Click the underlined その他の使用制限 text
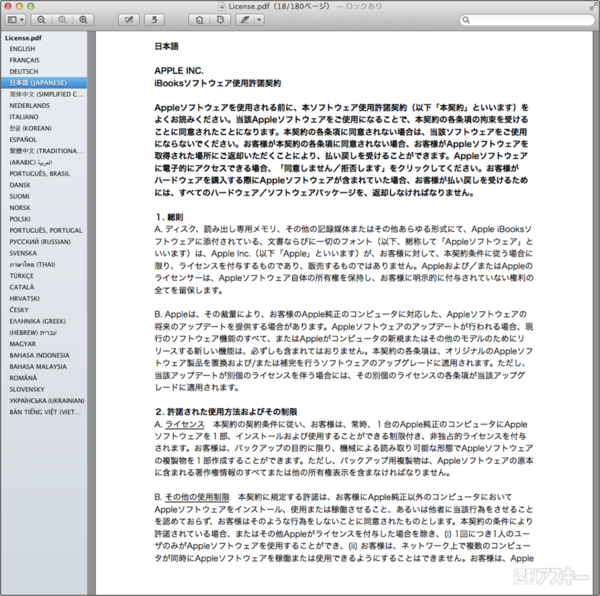 pos(197,497)
